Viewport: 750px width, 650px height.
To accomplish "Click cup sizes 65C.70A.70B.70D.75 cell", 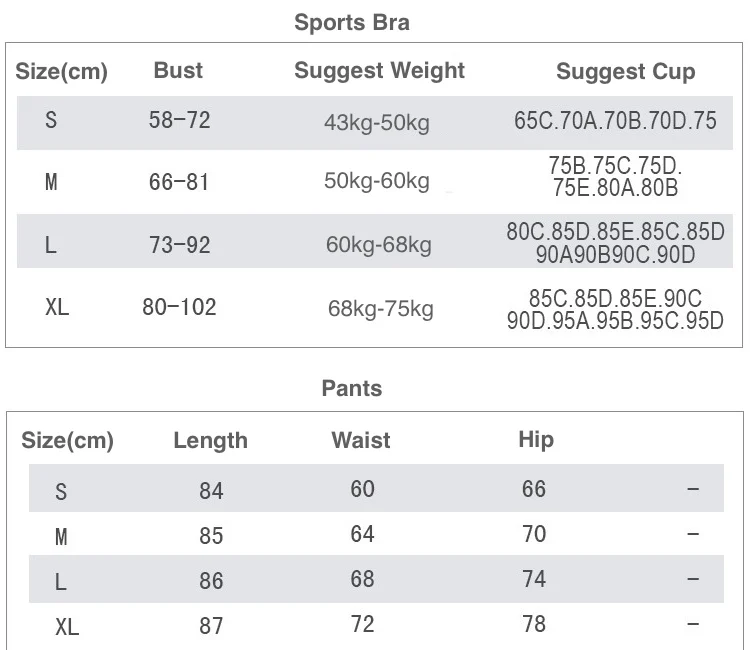I will pos(615,121).
